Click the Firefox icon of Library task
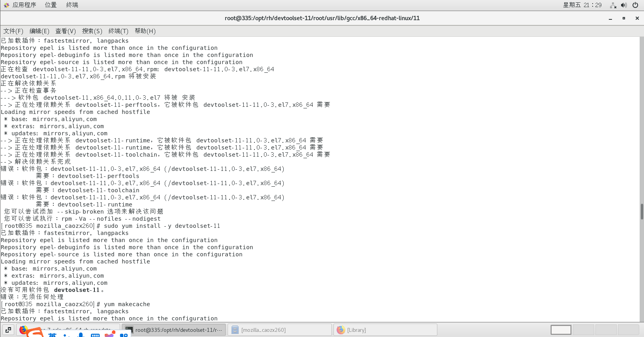This screenshot has height=337, width=644. 341,330
